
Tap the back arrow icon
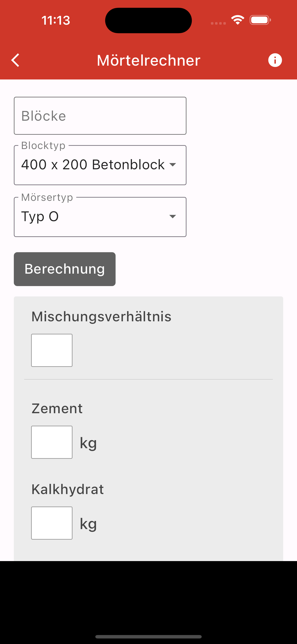[15, 60]
